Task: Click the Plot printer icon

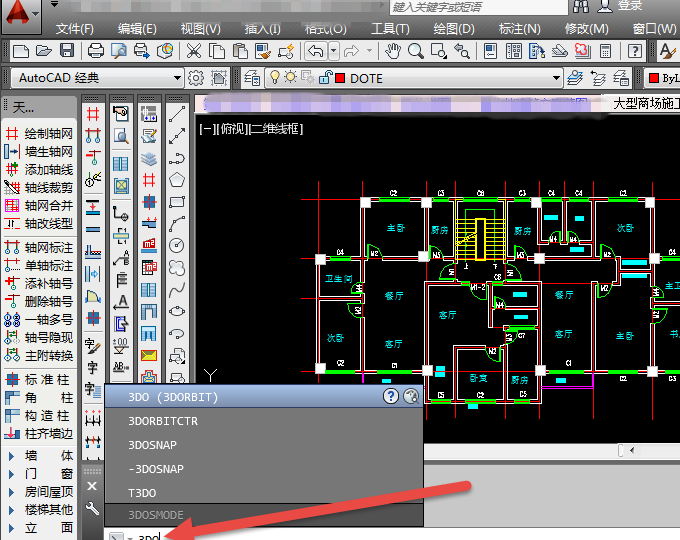Action: click(x=96, y=51)
